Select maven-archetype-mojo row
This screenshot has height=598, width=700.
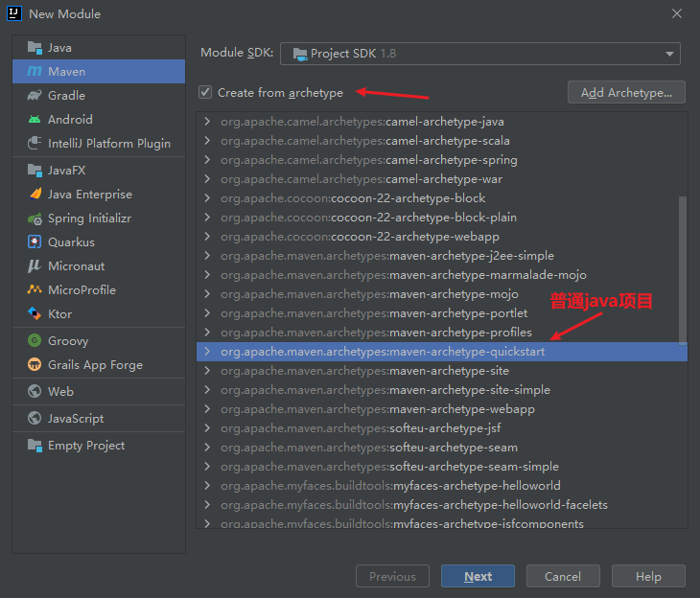click(x=441, y=294)
